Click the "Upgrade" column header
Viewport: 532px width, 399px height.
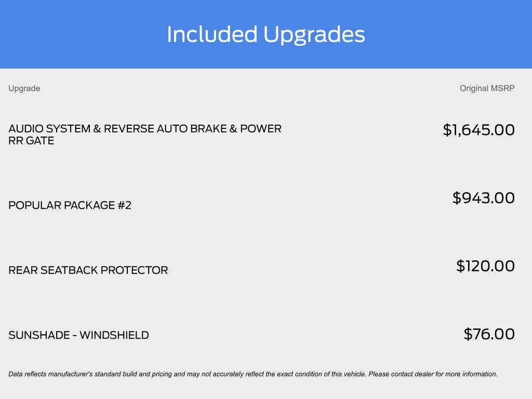[24, 88]
